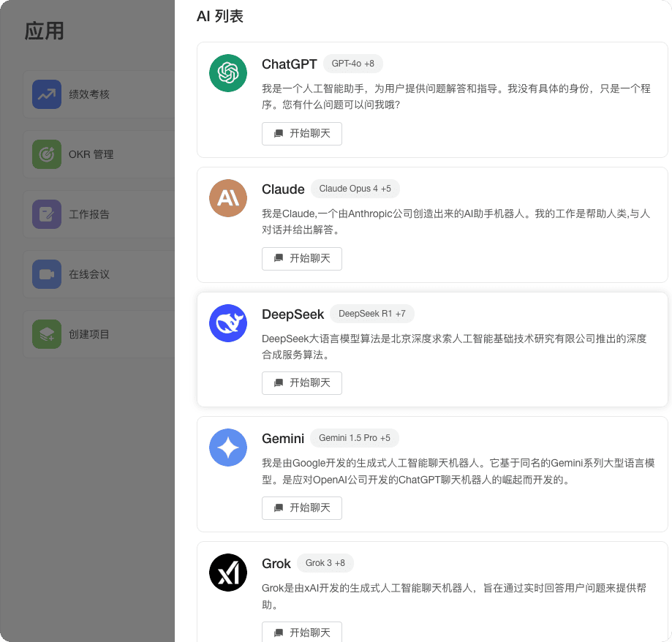
Task: Click the Grok xAI logo avatar
Action: tap(228, 573)
